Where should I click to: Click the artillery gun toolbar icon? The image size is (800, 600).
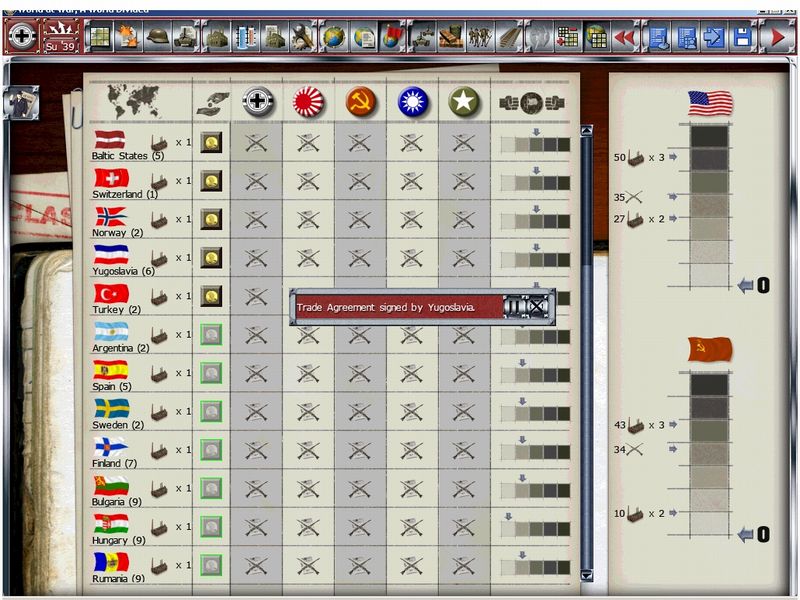[422, 37]
